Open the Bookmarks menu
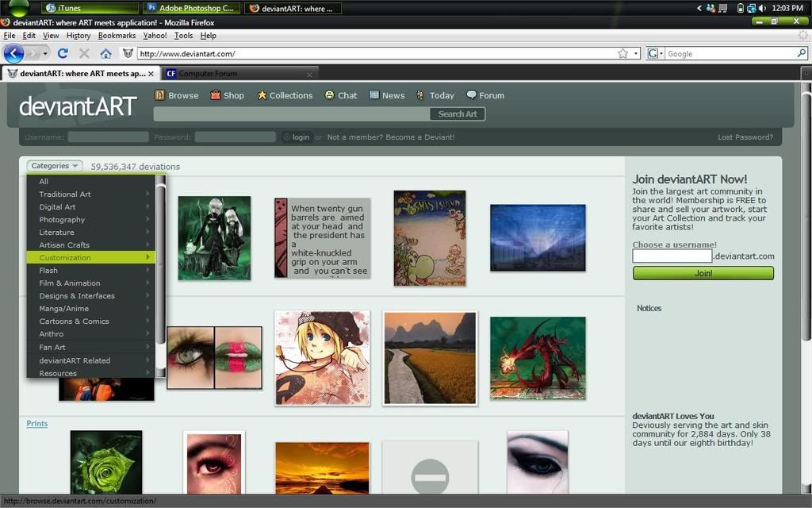The height and width of the screenshot is (508, 812). (x=117, y=35)
